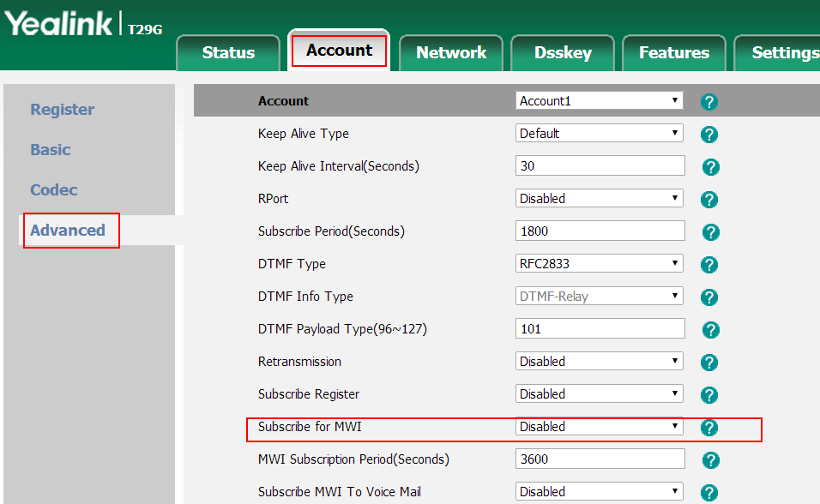Click the Keep Alive Interval input field
Image resolution: width=820 pixels, height=504 pixels.
[x=600, y=166]
